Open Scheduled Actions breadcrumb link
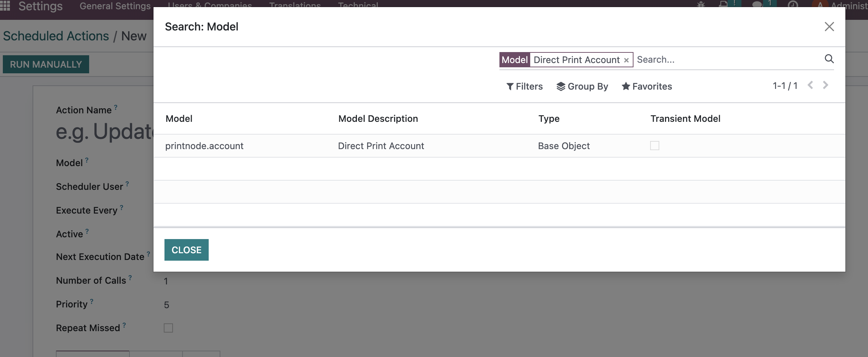This screenshot has width=868, height=357. point(56,36)
